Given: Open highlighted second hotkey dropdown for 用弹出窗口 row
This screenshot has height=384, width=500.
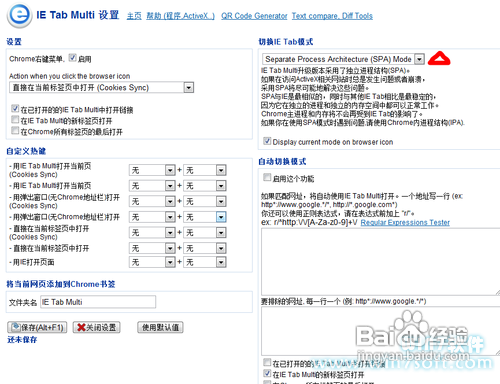Looking at the screenshot, I should 205,217.
